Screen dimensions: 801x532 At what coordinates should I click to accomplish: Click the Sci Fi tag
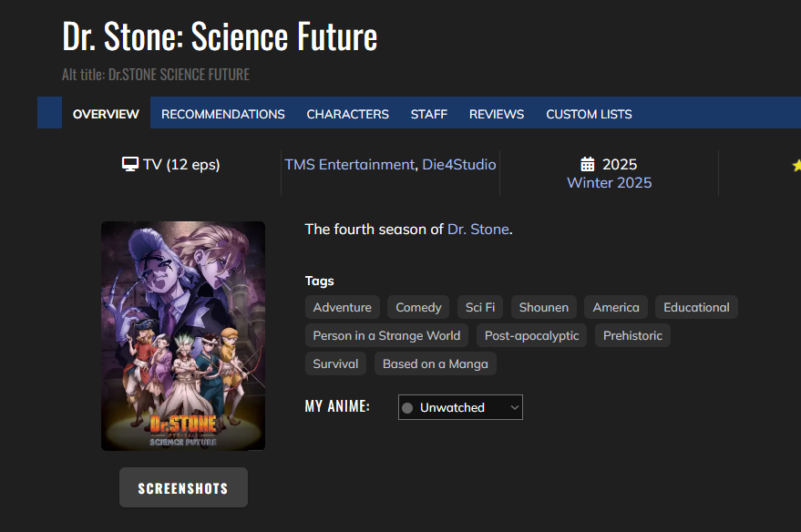480,307
